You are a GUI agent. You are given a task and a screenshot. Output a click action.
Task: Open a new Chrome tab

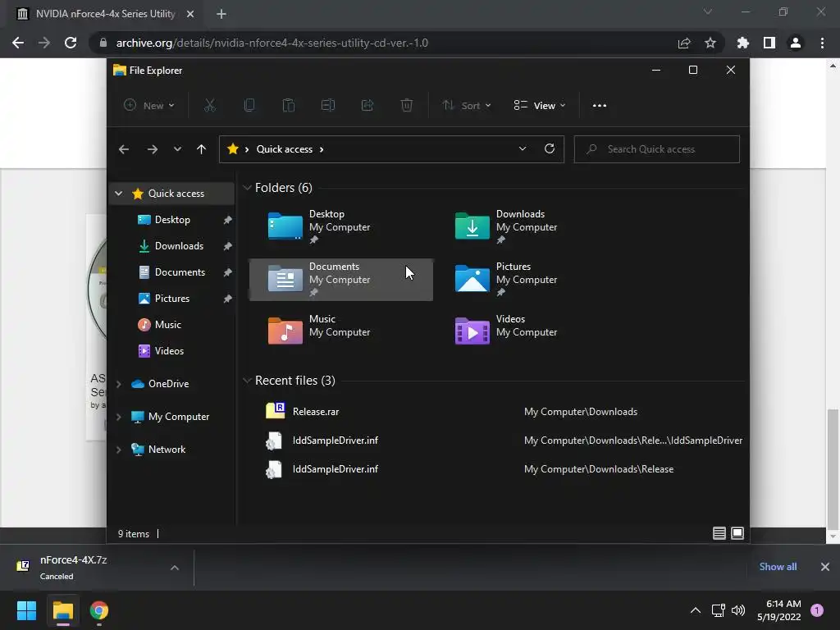pyautogui.click(x=221, y=14)
